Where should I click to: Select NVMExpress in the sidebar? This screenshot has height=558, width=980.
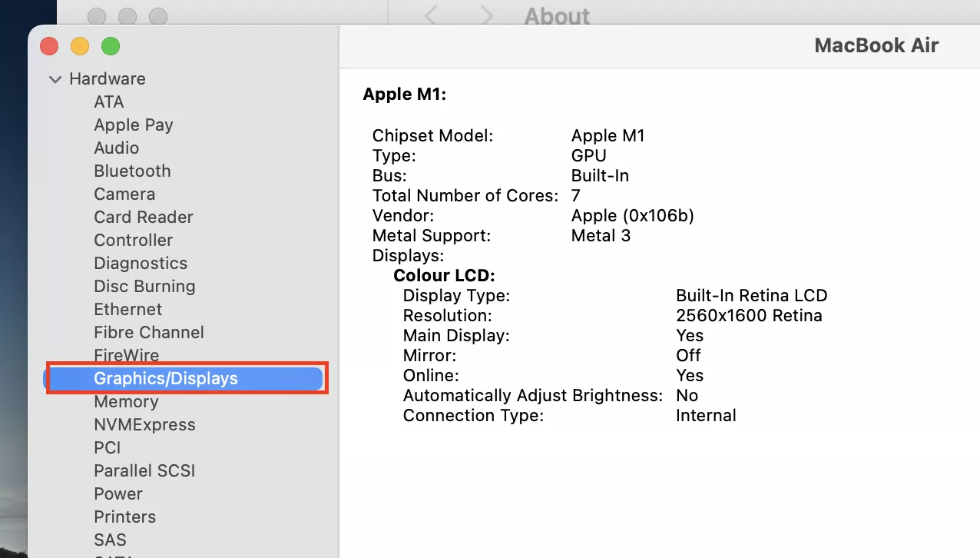click(144, 425)
